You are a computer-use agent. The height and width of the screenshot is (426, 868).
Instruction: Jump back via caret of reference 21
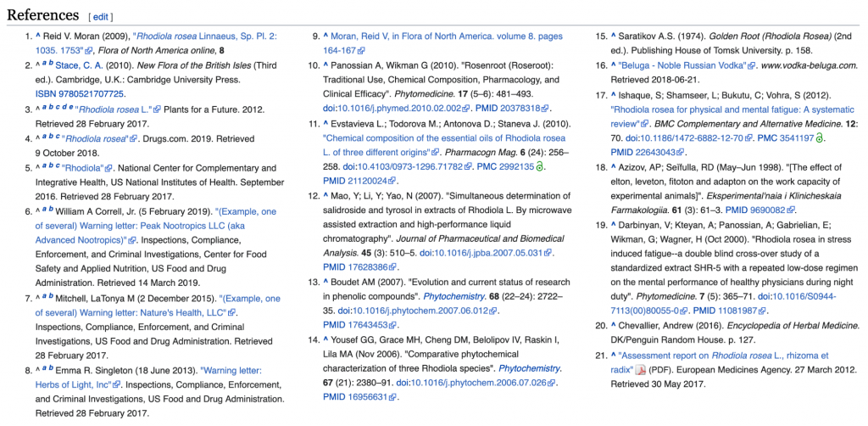[x=614, y=355]
